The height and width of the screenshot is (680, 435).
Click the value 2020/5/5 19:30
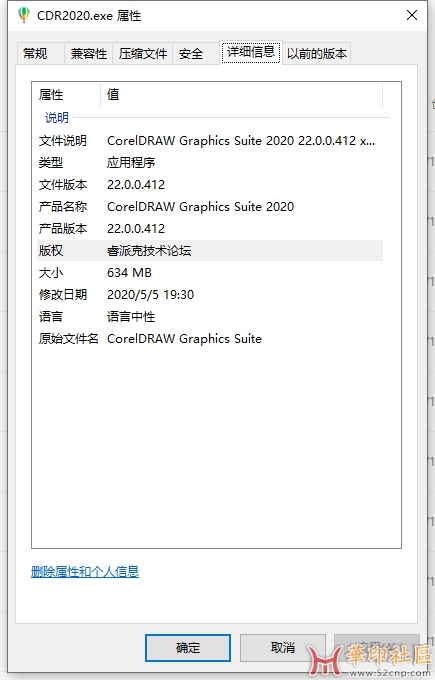(x=150, y=295)
